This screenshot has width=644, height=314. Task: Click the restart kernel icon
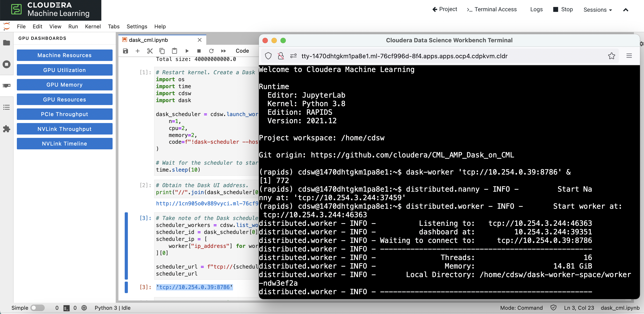point(211,51)
